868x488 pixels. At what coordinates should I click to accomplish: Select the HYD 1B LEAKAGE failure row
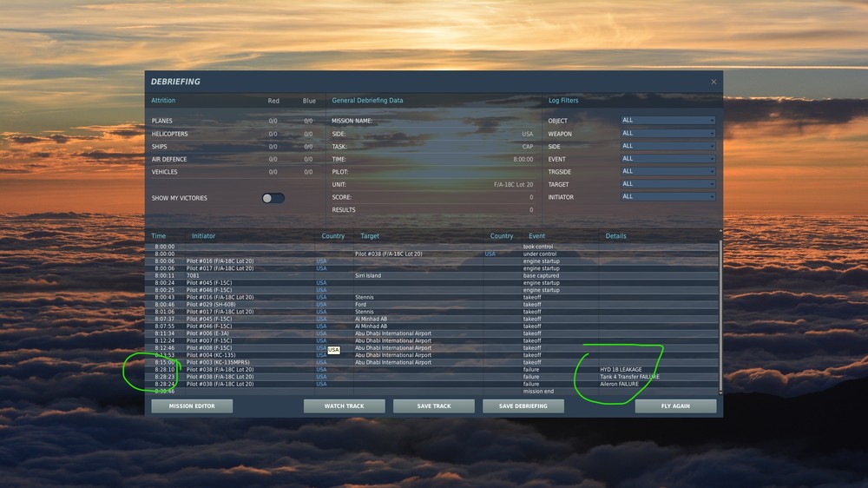[x=433, y=369]
